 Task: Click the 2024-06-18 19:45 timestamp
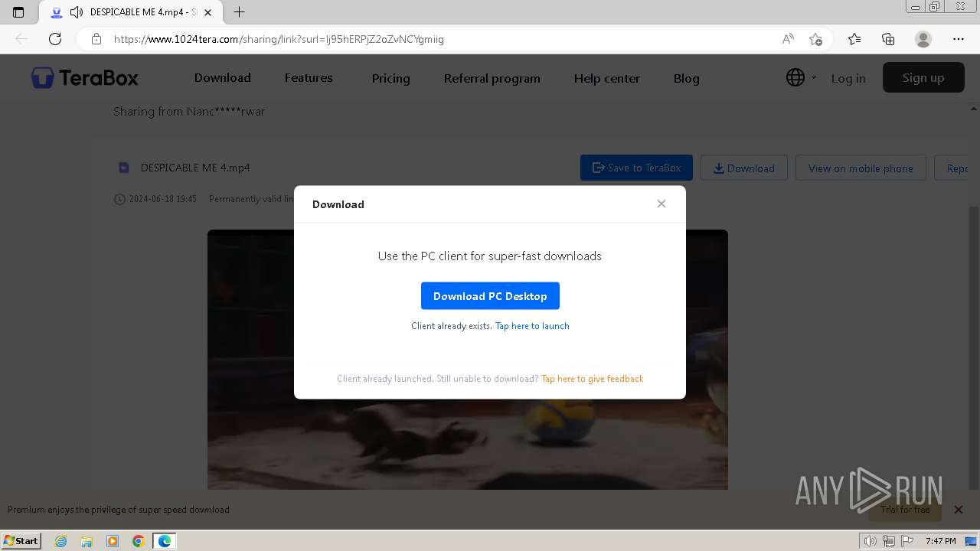click(x=162, y=199)
